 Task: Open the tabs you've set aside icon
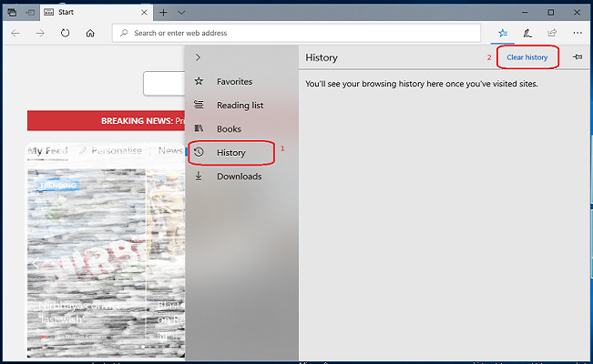(x=12, y=12)
